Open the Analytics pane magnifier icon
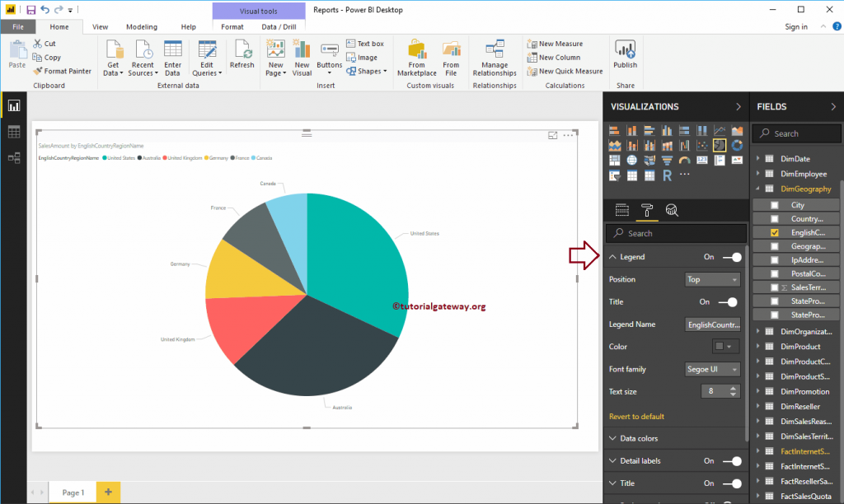Image resolution: width=844 pixels, height=504 pixels. tap(672, 210)
